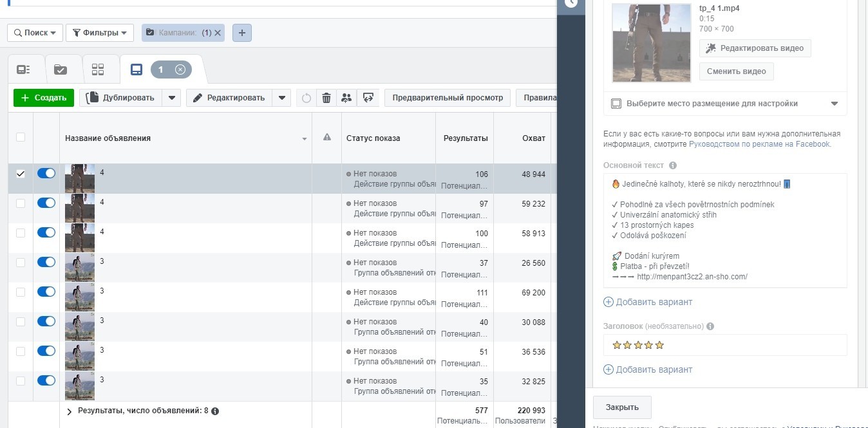Turn off the ad with 111 results
The width and height of the screenshot is (868, 428).
point(46,292)
